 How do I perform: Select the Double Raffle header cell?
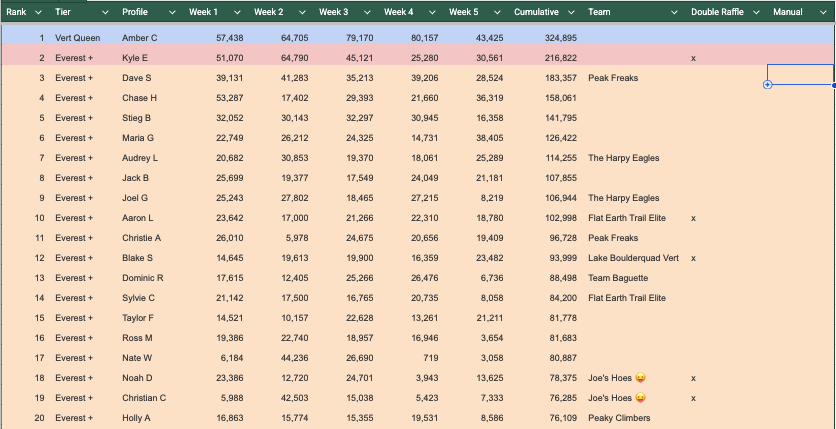[717, 12]
